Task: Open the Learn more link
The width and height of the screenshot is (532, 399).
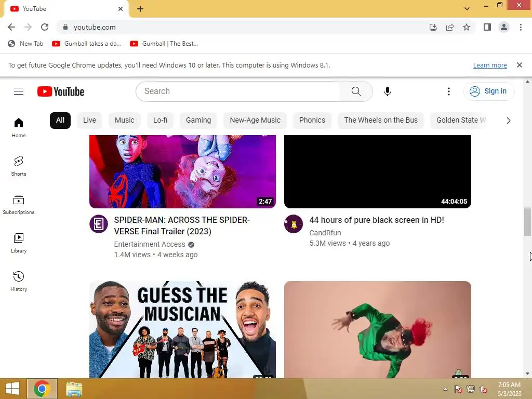Action: pyautogui.click(x=490, y=65)
